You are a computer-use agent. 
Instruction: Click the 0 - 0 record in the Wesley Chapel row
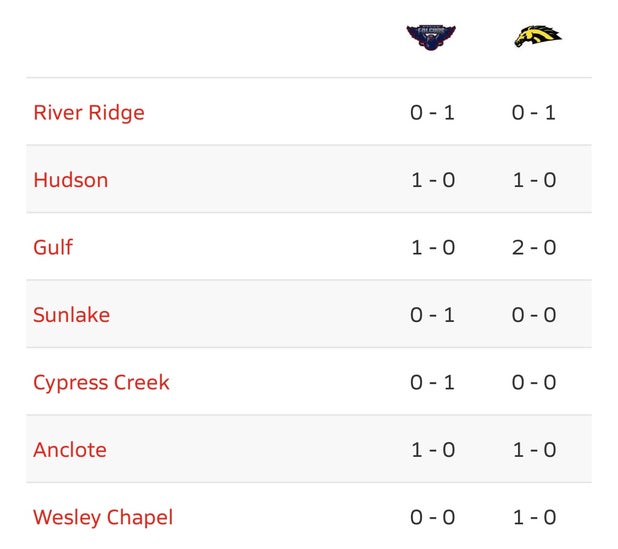point(432,517)
